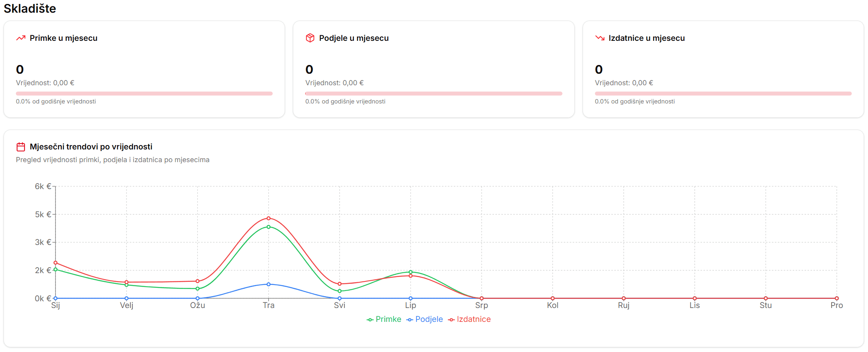
Task: Click the green Primke data point at Tra
Action: click(269, 227)
